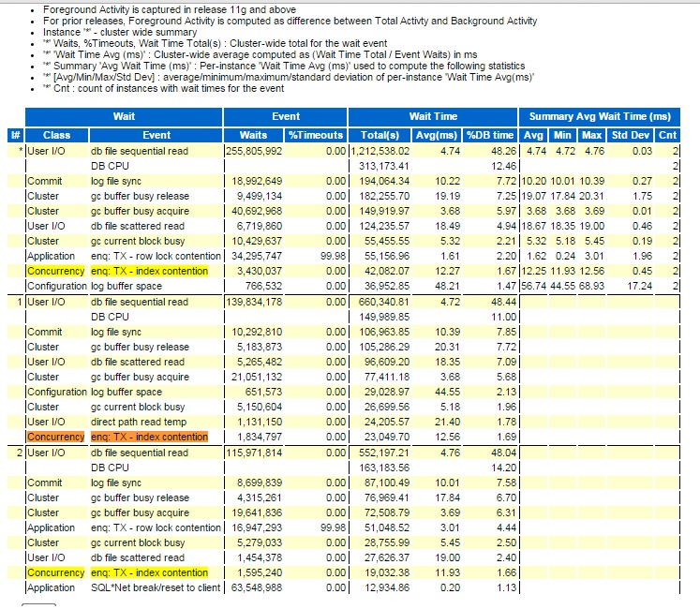
Task: Select the "%Timeouts" column header
Action: [x=315, y=135]
